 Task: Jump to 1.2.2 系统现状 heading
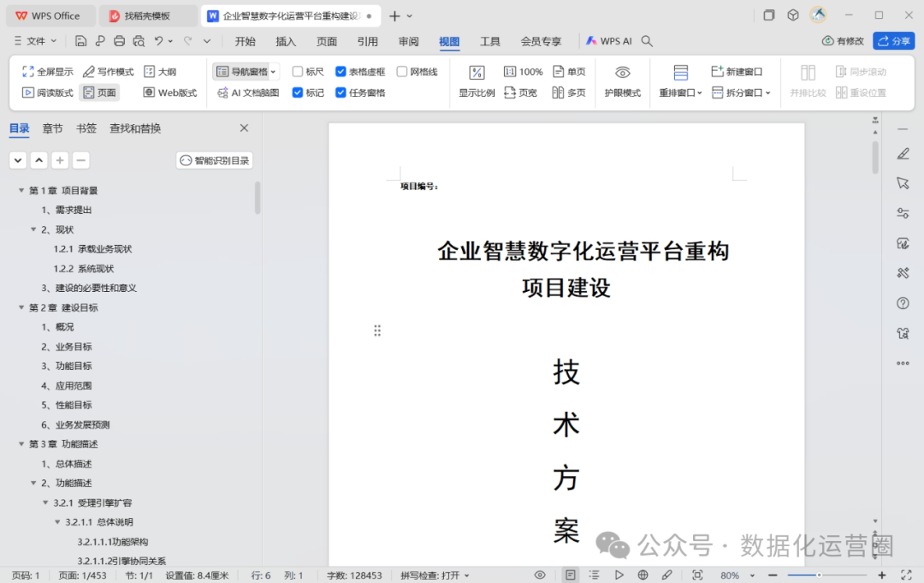coord(83,268)
